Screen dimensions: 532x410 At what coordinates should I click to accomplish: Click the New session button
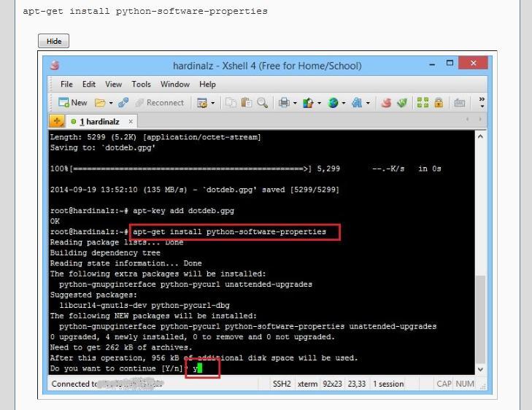[x=72, y=102]
